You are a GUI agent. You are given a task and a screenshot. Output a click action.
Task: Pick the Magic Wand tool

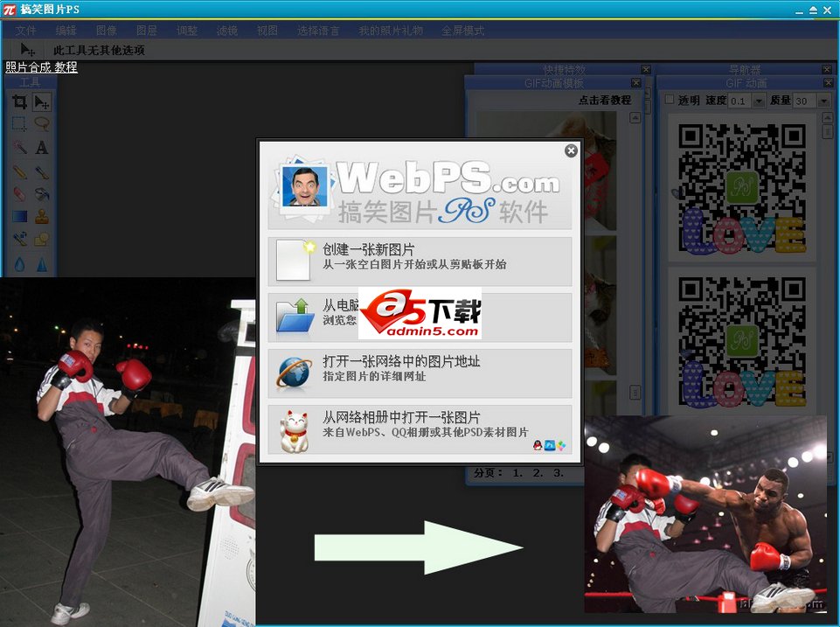coord(20,147)
